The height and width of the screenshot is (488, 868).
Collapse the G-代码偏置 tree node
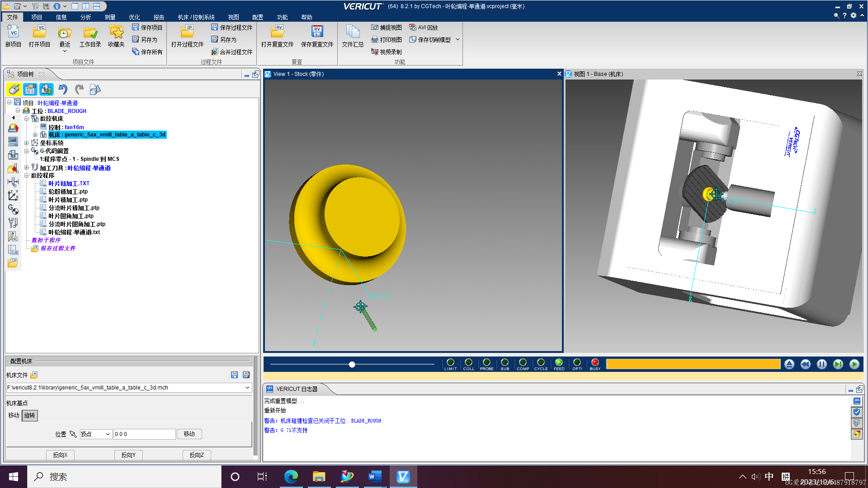coord(26,151)
